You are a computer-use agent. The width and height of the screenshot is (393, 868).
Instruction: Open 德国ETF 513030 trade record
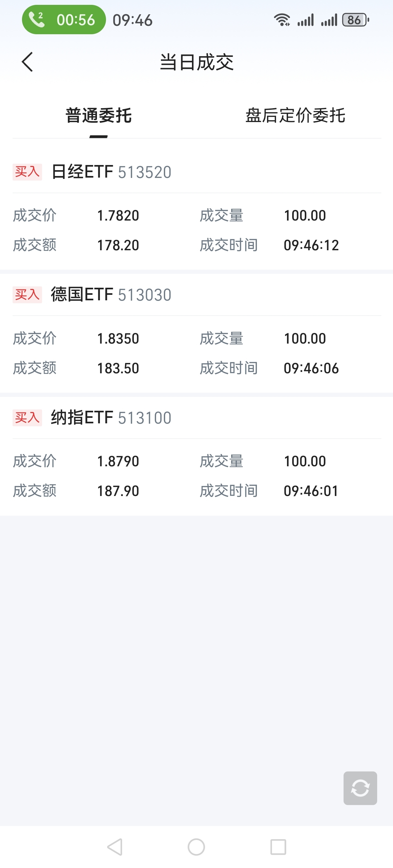[196, 333]
